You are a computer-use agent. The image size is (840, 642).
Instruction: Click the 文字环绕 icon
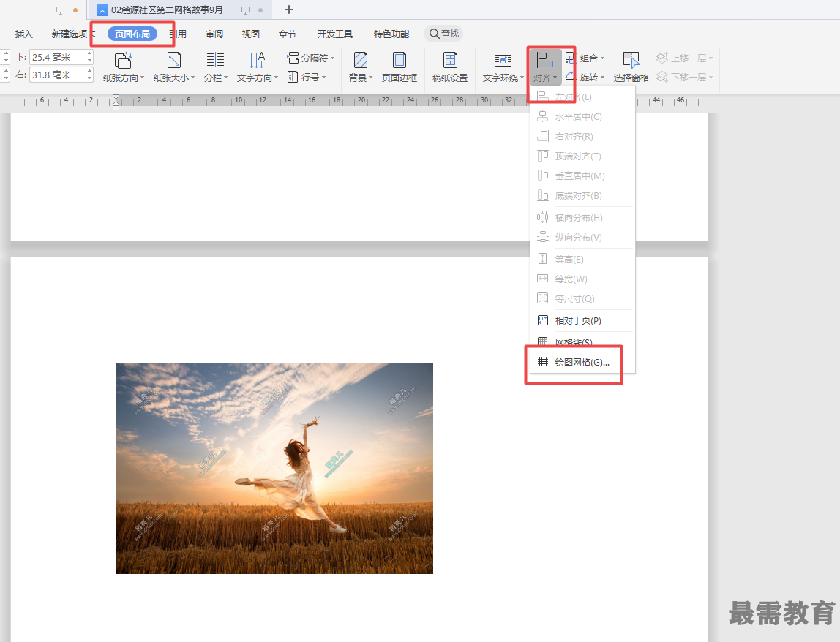[503, 60]
